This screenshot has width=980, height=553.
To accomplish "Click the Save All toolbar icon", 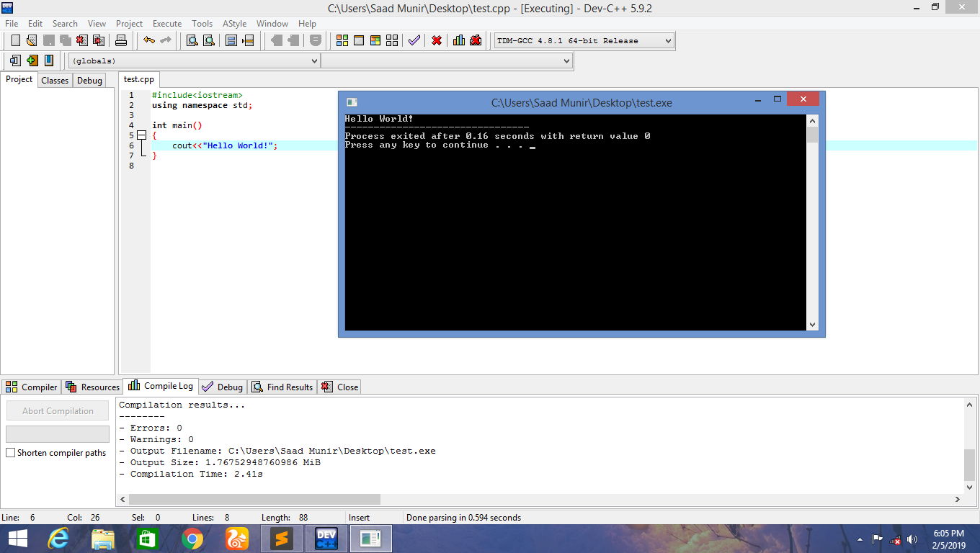I will point(66,40).
